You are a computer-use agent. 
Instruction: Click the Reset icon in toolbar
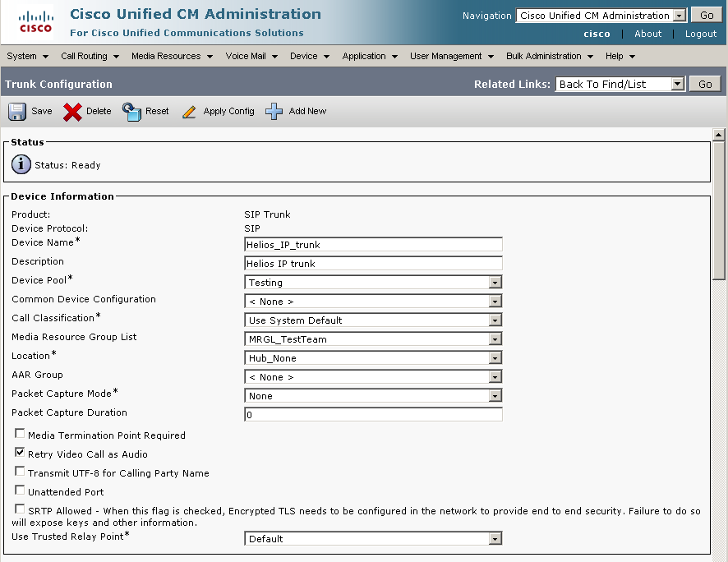click(x=131, y=112)
